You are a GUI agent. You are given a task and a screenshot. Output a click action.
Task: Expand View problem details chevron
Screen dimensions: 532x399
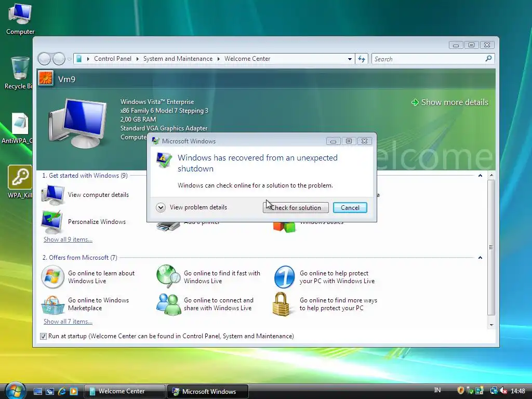click(x=161, y=207)
